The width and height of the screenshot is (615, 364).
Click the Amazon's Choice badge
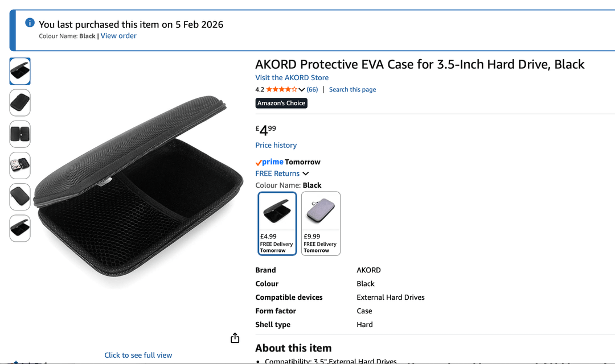(x=281, y=103)
